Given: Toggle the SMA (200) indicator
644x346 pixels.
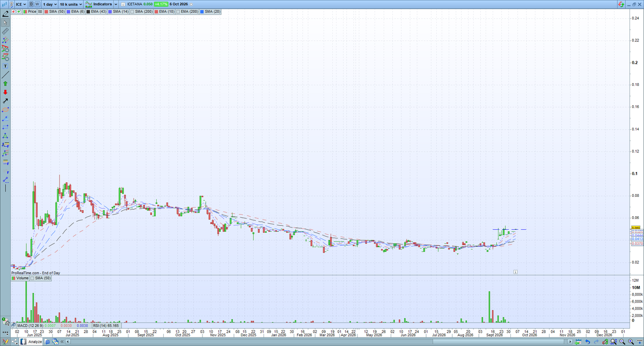Looking at the screenshot, I should pyautogui.click(x=141, y=11).
